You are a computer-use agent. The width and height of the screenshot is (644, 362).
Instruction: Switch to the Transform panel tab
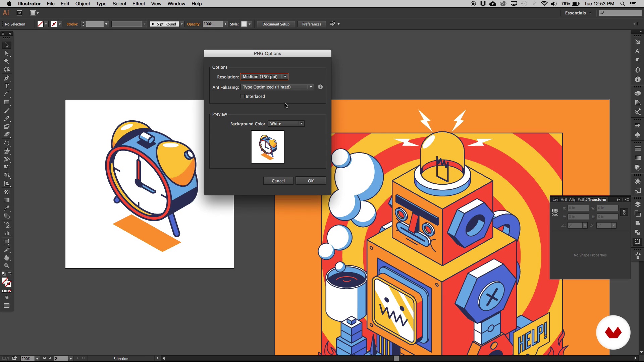(597, 199)
